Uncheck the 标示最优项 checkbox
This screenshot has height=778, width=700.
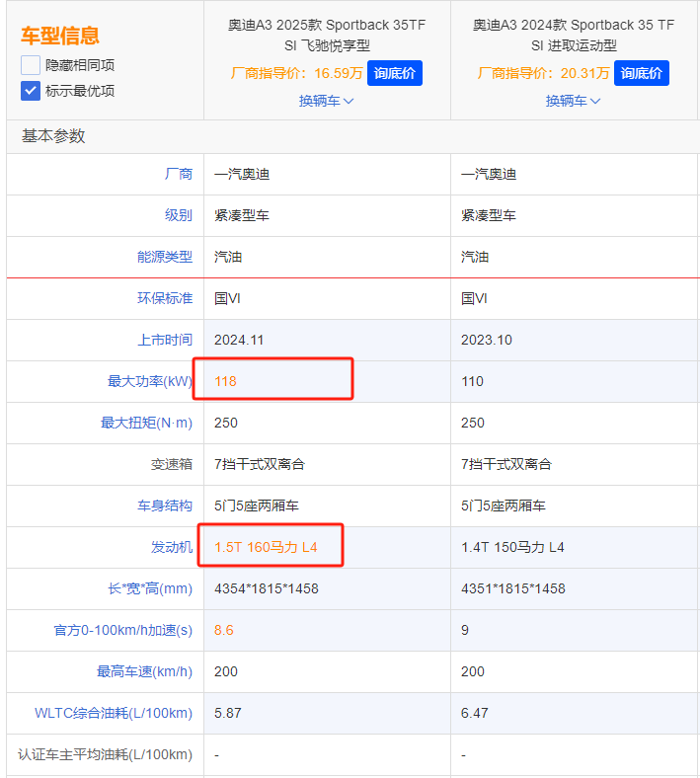pos(31,91)
